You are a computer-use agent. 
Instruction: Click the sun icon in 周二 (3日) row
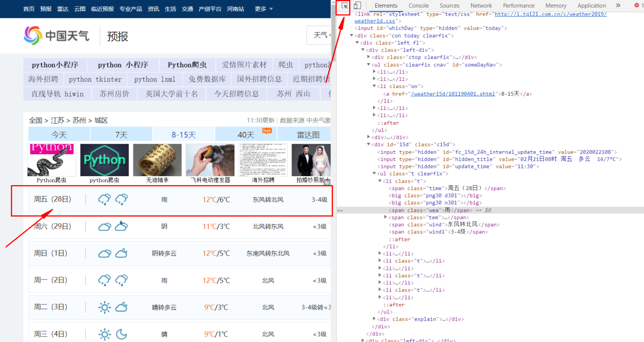(104, 307)
